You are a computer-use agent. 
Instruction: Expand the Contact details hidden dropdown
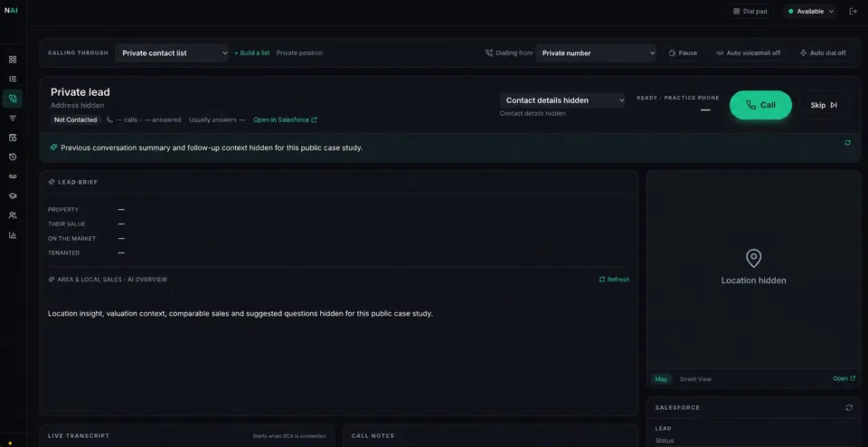point(562,100)
